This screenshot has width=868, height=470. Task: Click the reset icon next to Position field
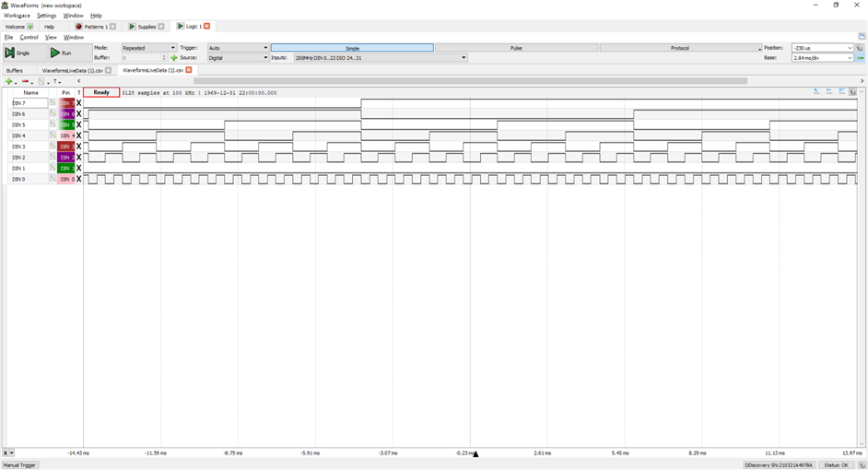pyautogui.click(x=860, y=48)
